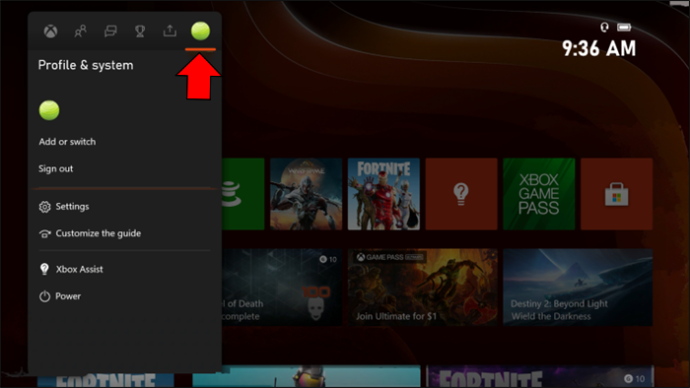Open the Power menu
This screenshot has width=690, height=388.
point(60,296)
